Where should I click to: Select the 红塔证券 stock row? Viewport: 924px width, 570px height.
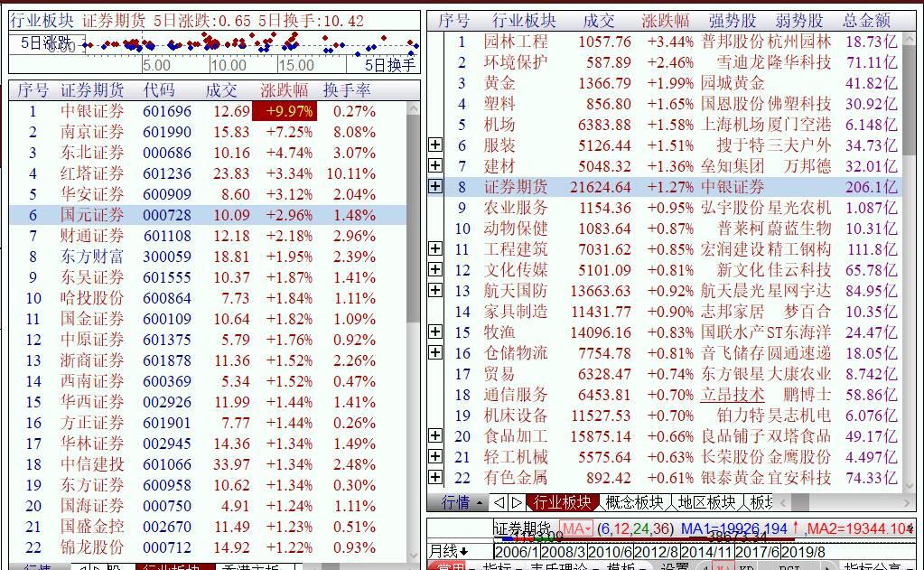pyautogui.click(x=208, y=173)
